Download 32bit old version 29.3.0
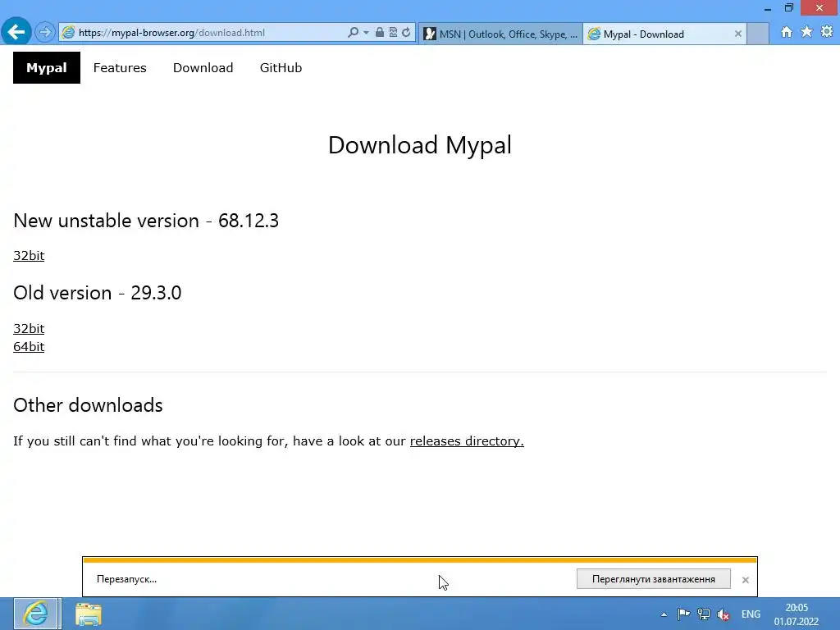840x630 pixels. click(29, 328)
